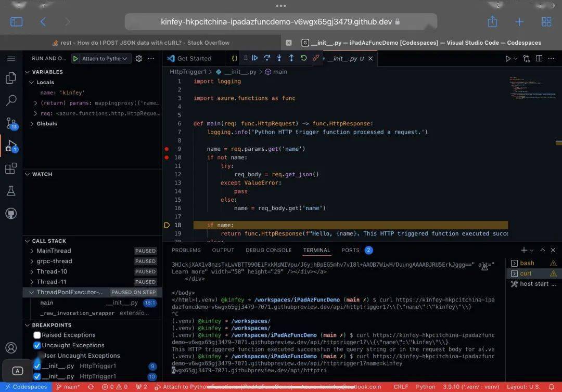
Task: Open the Testing flask icon view
Action: click(11, 190)
